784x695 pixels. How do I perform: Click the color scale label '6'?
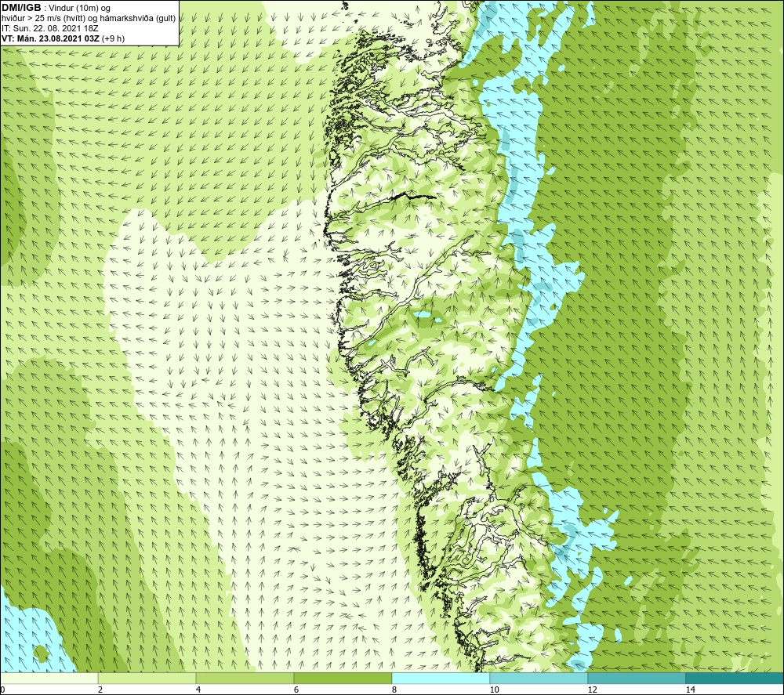[x=296, y=690]
